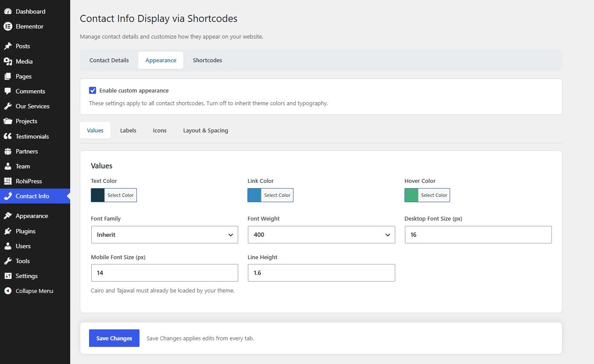Click the Posts pushpin icon
Screen dimensions: 594x364
tap(7, 46)
